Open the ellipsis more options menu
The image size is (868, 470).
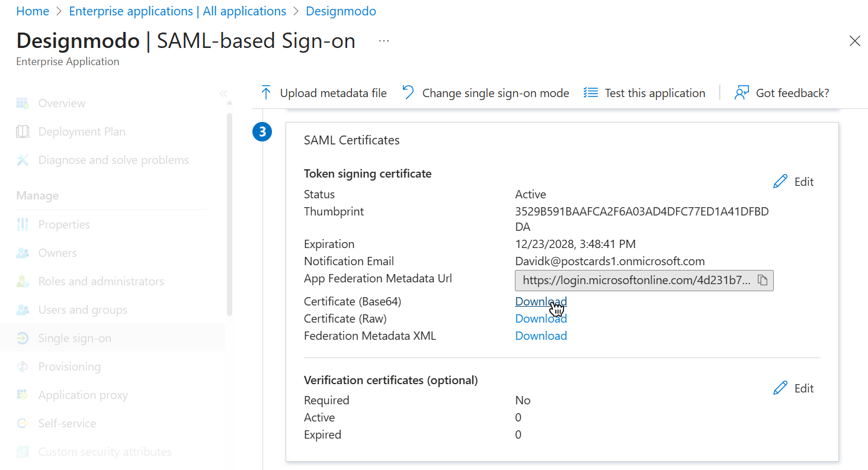(384, 41)
